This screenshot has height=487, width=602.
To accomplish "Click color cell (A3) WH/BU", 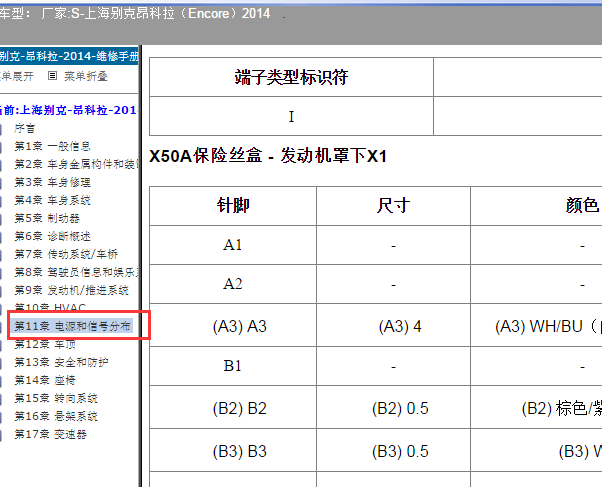I will click(536, 326).
